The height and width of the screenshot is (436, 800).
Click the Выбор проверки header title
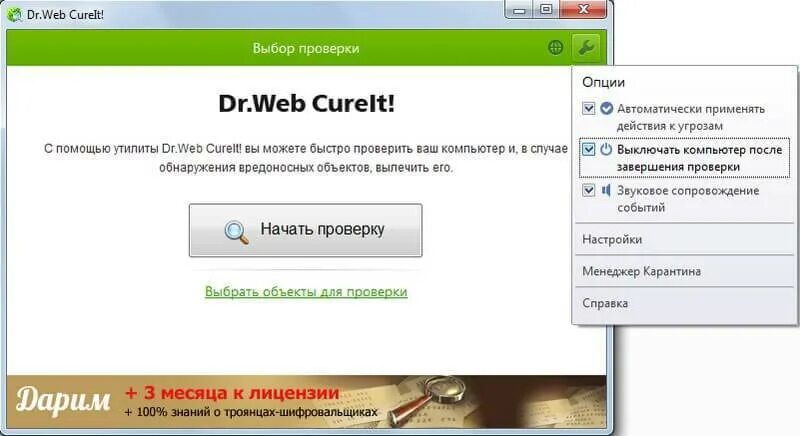click(x=306, y=48)
